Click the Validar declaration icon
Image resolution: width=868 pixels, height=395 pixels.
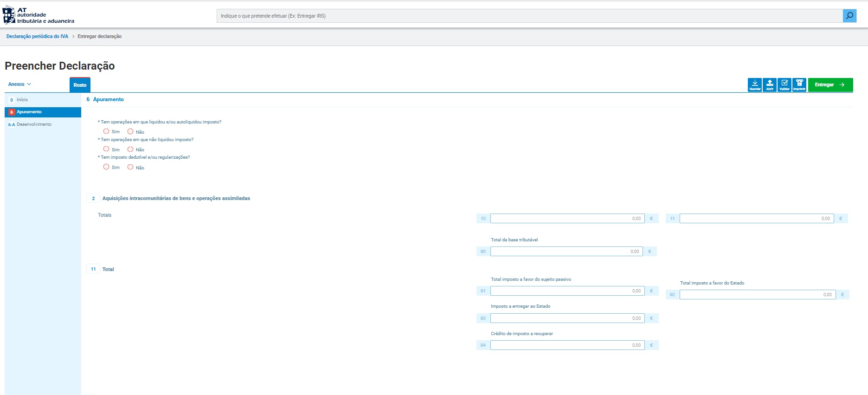point(784,85)
